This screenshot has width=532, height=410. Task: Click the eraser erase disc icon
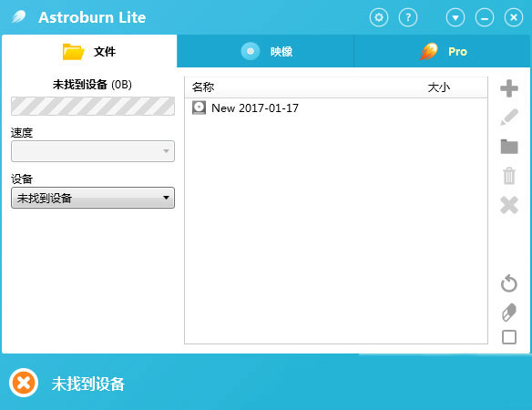click(509, 312)
